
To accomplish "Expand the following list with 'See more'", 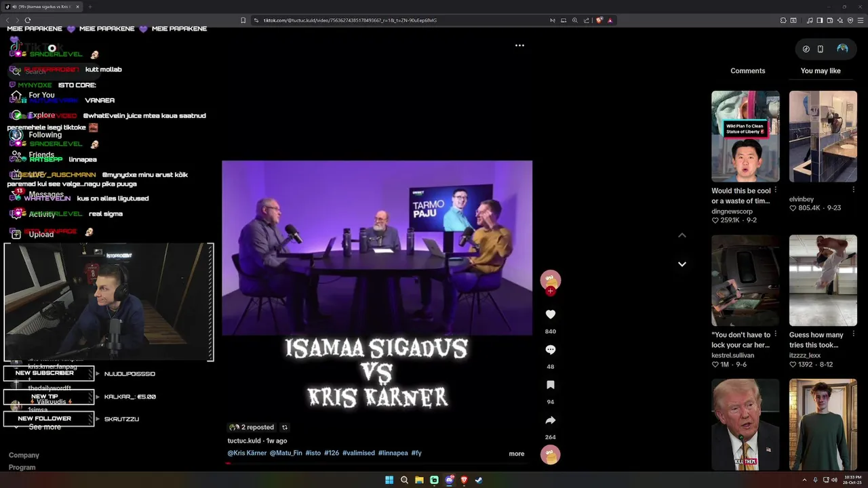I will coord(45,427).
